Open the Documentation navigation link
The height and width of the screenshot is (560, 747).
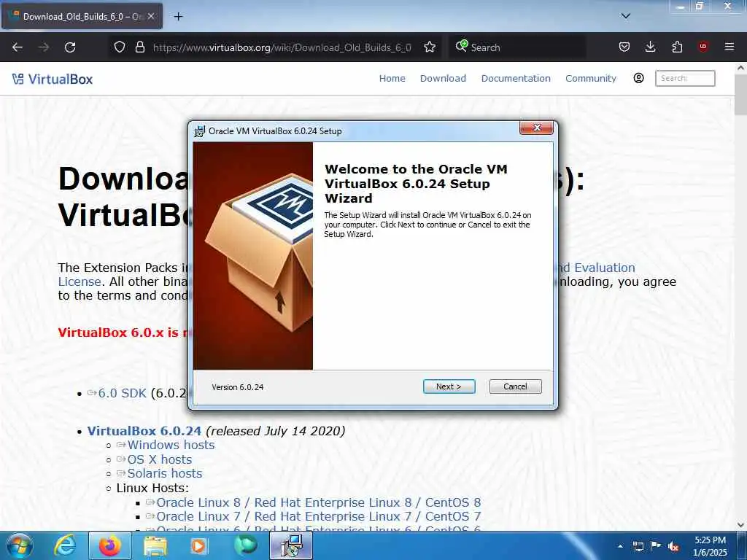516,79
